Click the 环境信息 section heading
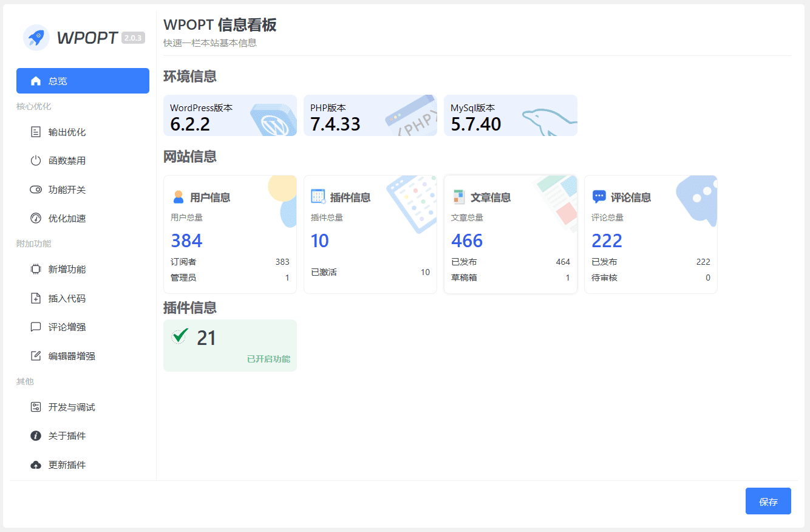810x532 pixels. tap(190, 77)
